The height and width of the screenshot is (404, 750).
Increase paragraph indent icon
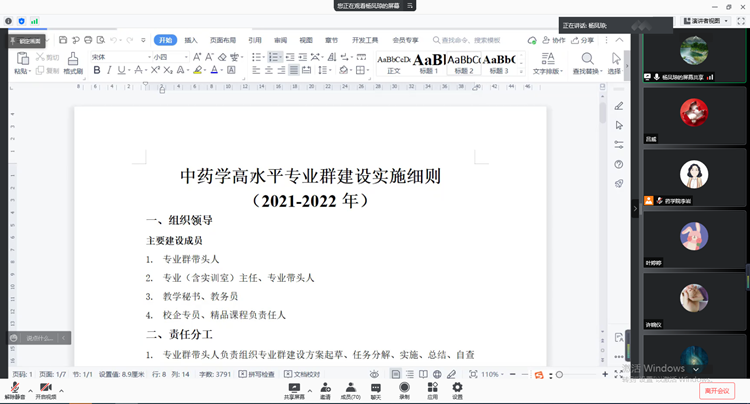(302, 57)
